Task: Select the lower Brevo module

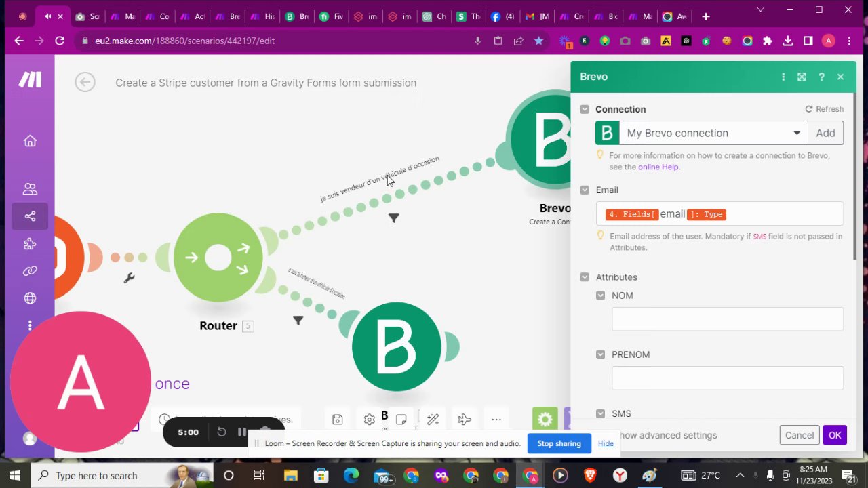Action: point(397,347)
